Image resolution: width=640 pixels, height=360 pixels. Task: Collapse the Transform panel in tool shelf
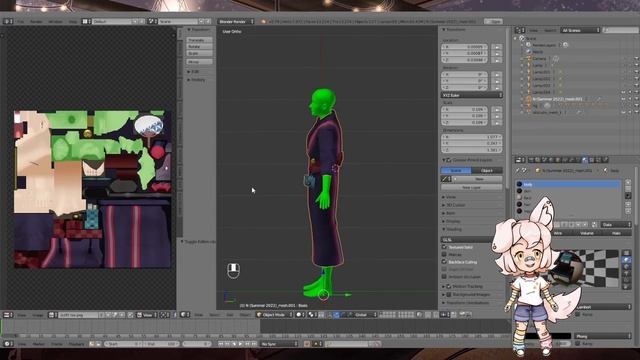point(198,30)
